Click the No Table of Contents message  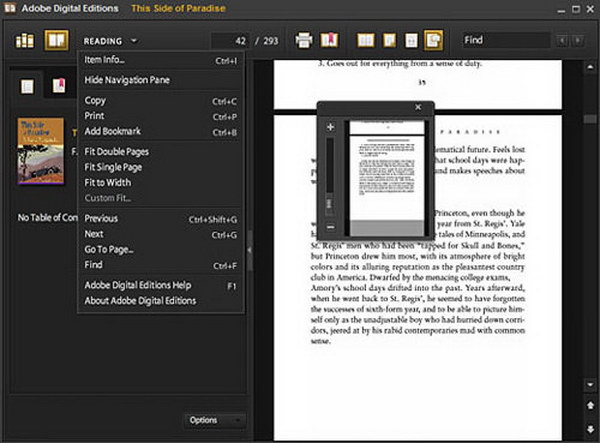[48, 218]
